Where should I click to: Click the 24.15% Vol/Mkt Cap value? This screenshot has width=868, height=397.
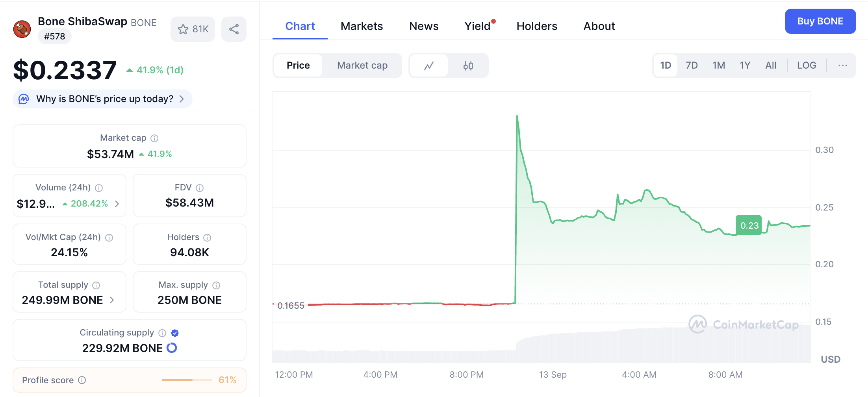[x=69, y=252]
